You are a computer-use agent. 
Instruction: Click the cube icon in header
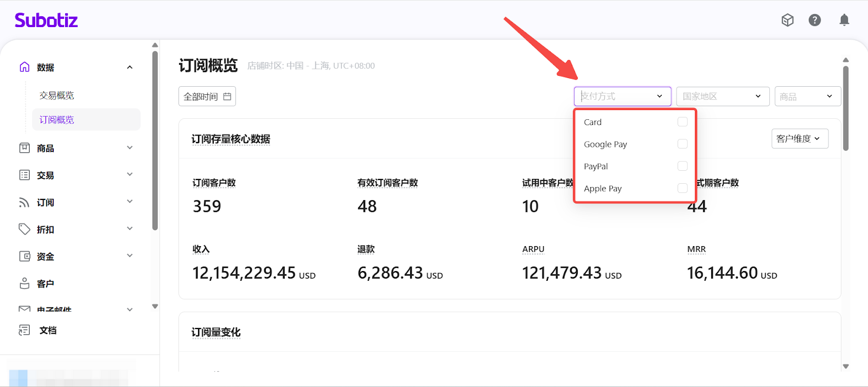(787, 21)
